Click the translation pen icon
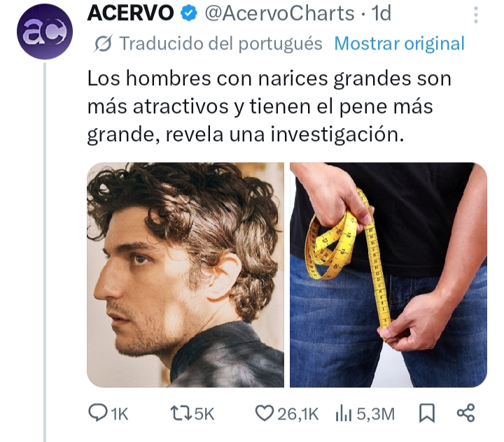 click(103, 43)
